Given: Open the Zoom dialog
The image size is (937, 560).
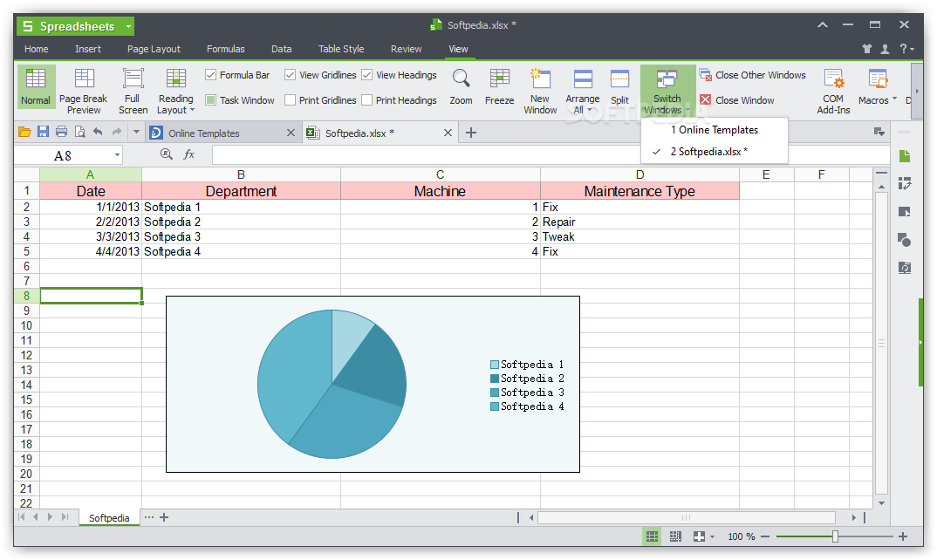Looking at the screenshot, I should click(x=461, y=86).
